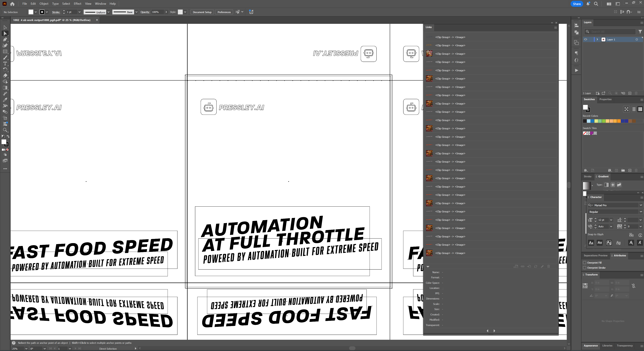Select the Eyedropper tool

(5, 100)
